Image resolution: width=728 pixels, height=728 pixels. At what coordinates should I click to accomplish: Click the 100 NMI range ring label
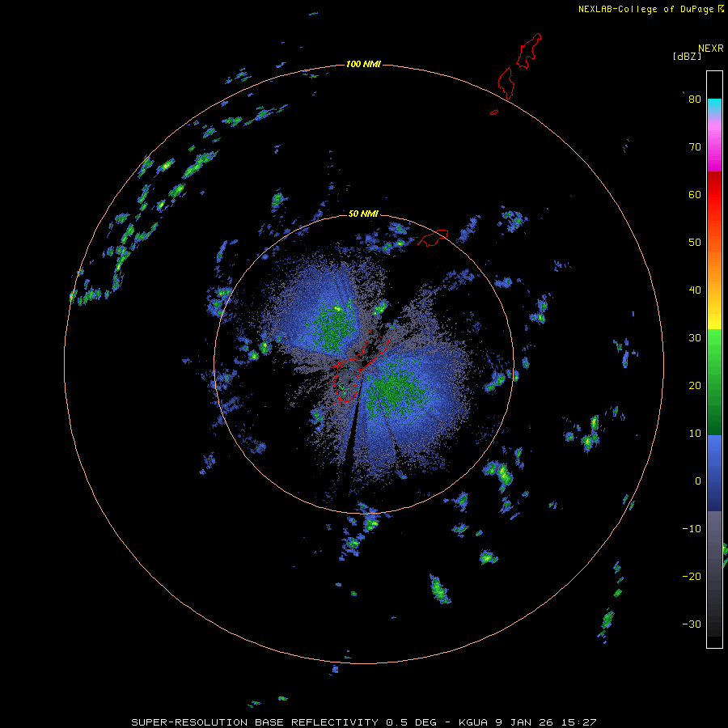point(363,64)
